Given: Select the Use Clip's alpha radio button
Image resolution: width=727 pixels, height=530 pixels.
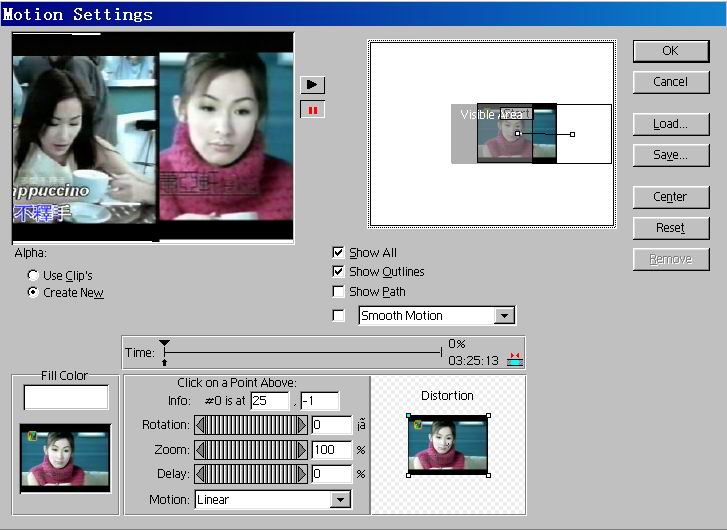Looking at the screenshot, I should pyautogui.click(x=33, y=275).
